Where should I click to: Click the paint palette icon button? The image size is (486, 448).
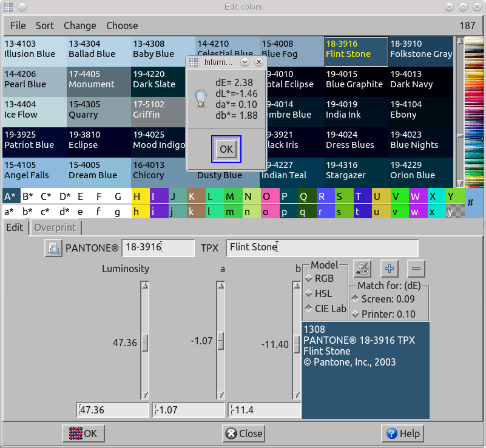tap(362, 269)
